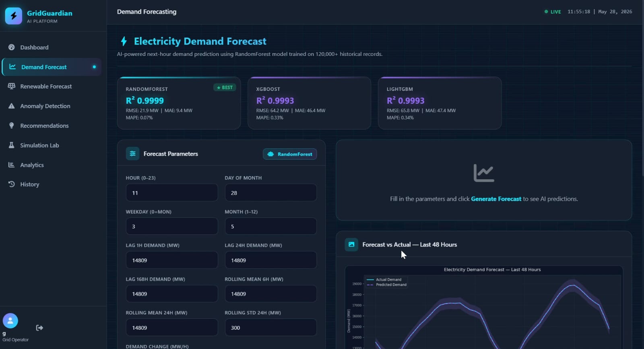The height and width of the screenshot is (349, 644).
Task: Go to Renewable Forecast
Action: click(x=52, y=86)
